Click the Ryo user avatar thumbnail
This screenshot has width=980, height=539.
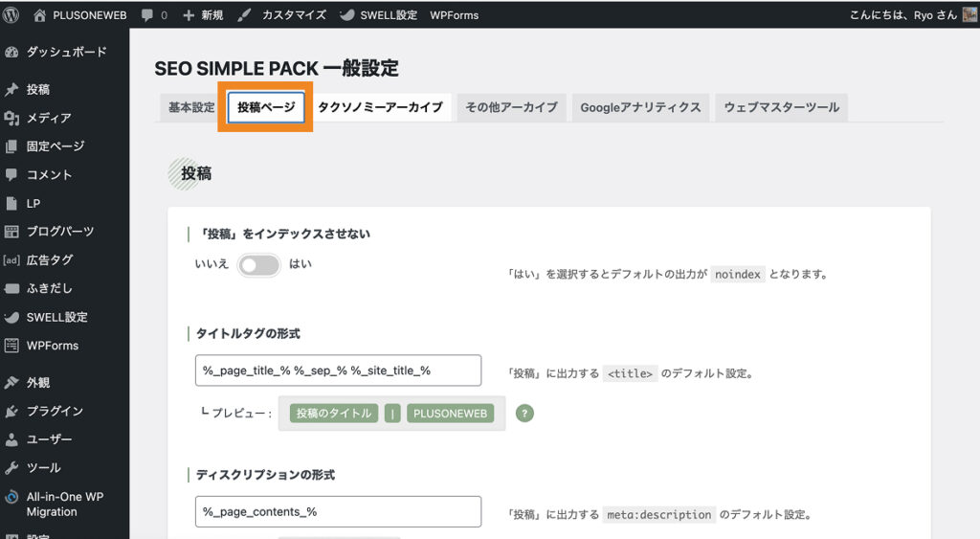tap(969, 15)
